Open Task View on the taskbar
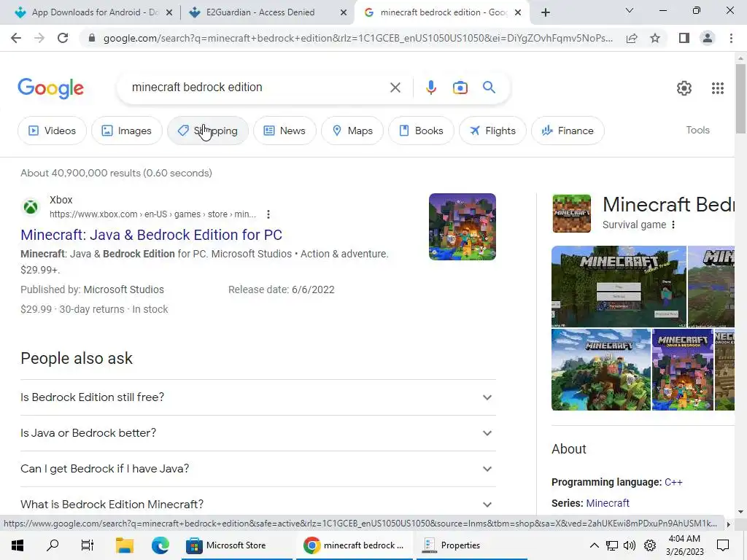This screenshot has height=560, width=747. pyautogui.click(x=88, y=545)
